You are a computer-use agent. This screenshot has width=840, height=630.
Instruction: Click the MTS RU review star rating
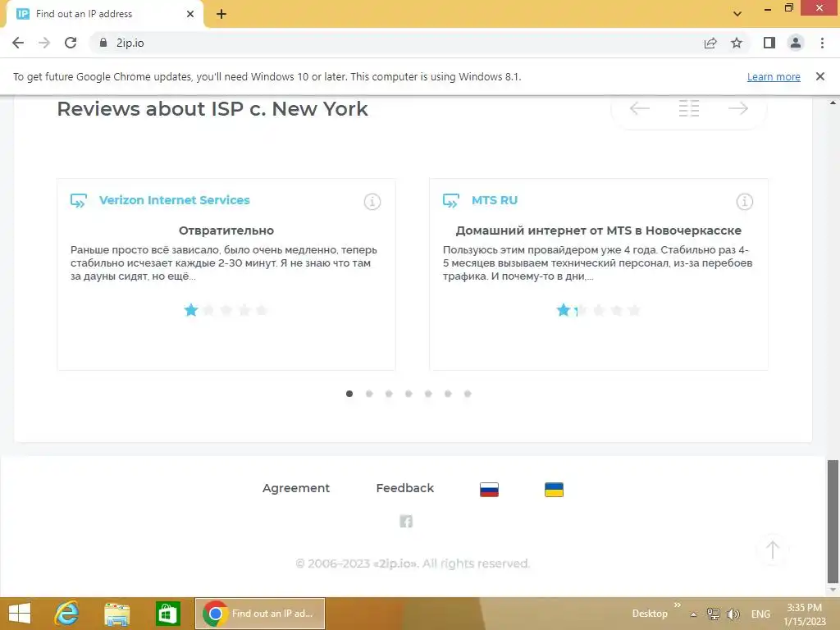click(x=598, y=310)
